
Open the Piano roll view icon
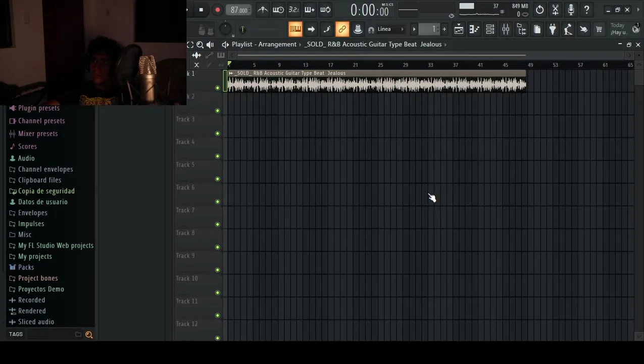click(x=474, y=30)
